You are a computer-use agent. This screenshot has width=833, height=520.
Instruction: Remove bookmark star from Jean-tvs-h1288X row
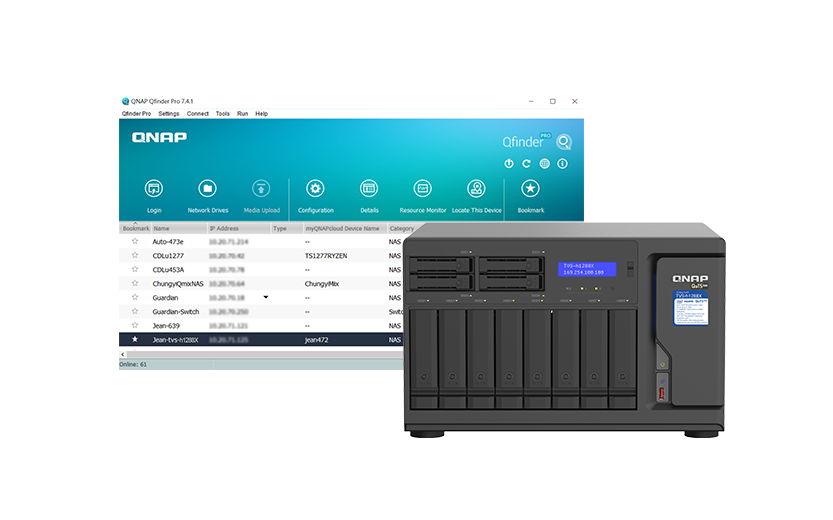[x=135, y=340]
